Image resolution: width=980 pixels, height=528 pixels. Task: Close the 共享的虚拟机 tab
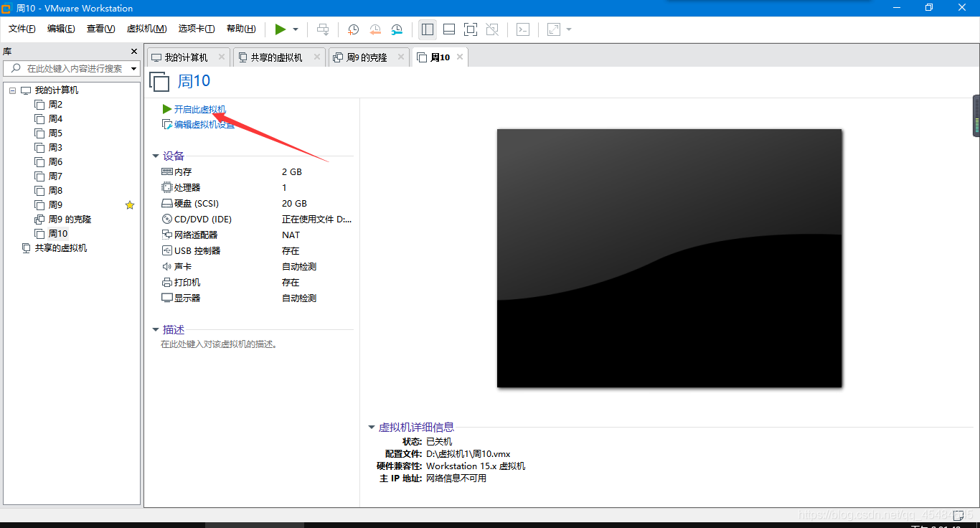pos(317,57)
